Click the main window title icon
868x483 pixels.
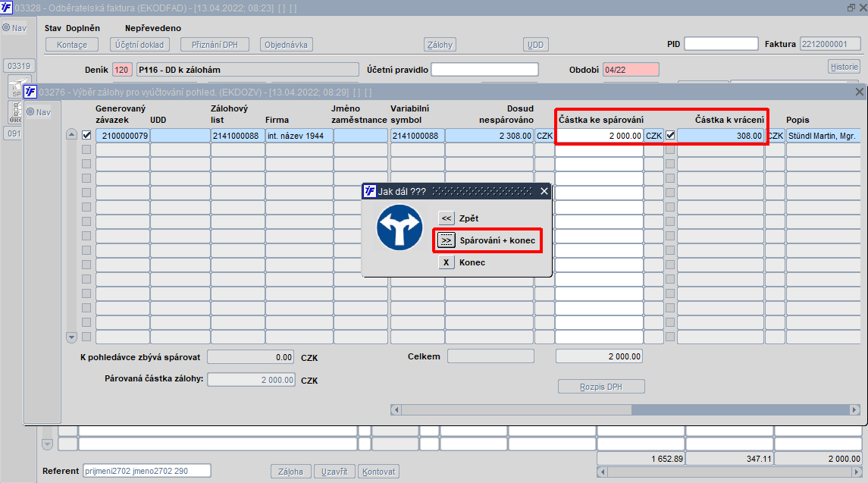6,7
